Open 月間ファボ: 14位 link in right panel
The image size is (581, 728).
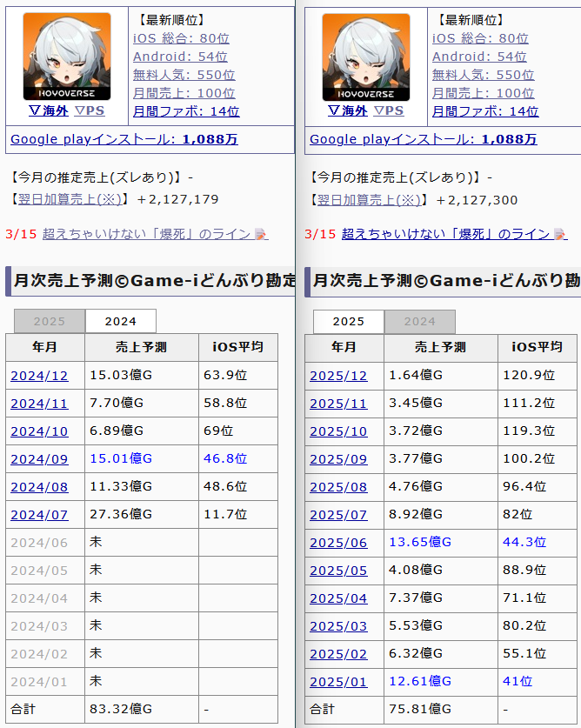click(x=485, y=111)
